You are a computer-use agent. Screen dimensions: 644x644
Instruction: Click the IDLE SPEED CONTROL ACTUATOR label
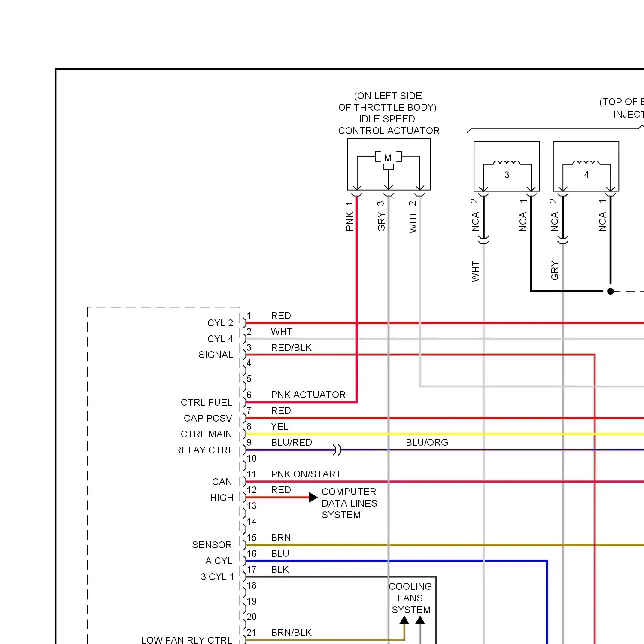pos(389,125)
